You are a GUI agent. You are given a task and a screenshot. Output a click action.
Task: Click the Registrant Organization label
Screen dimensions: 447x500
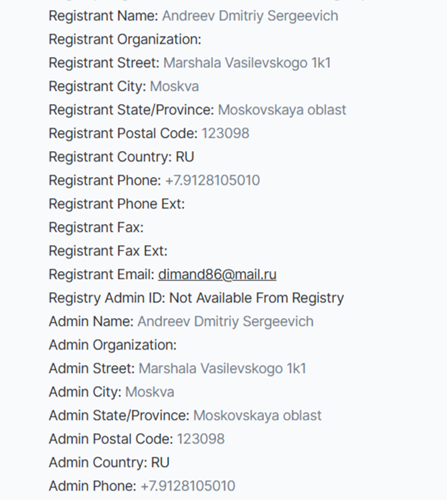click(x=125, y=39)
